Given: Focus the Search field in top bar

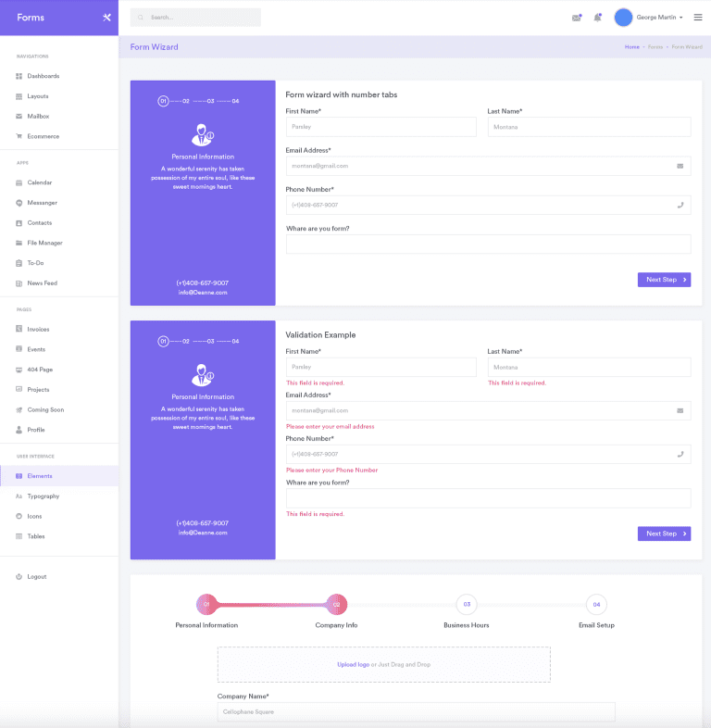Looking at the screenshot, I should (x=199, y=18).
